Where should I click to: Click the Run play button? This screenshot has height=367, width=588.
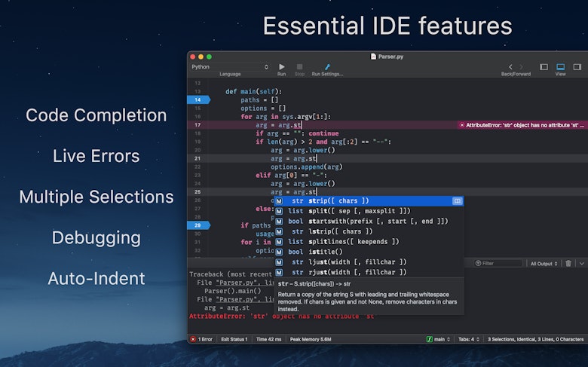pos(282,66)
